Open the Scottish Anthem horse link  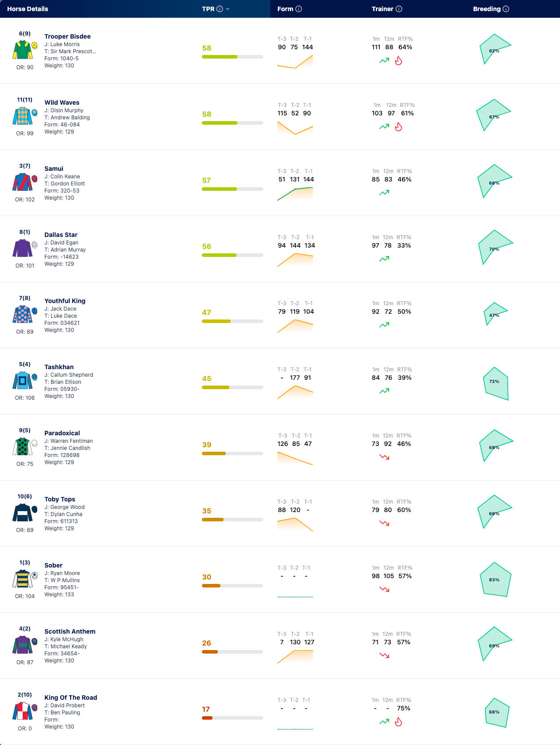pos(70,631)
